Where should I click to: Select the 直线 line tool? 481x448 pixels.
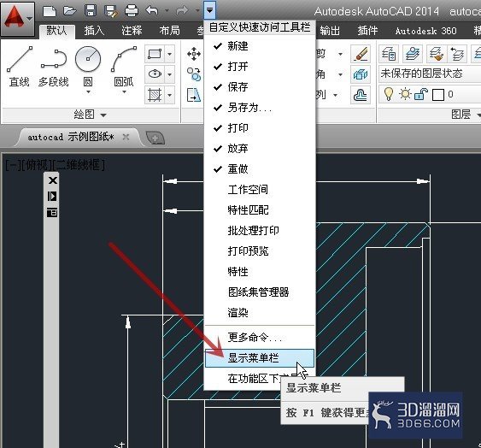(x=20, y=68)
